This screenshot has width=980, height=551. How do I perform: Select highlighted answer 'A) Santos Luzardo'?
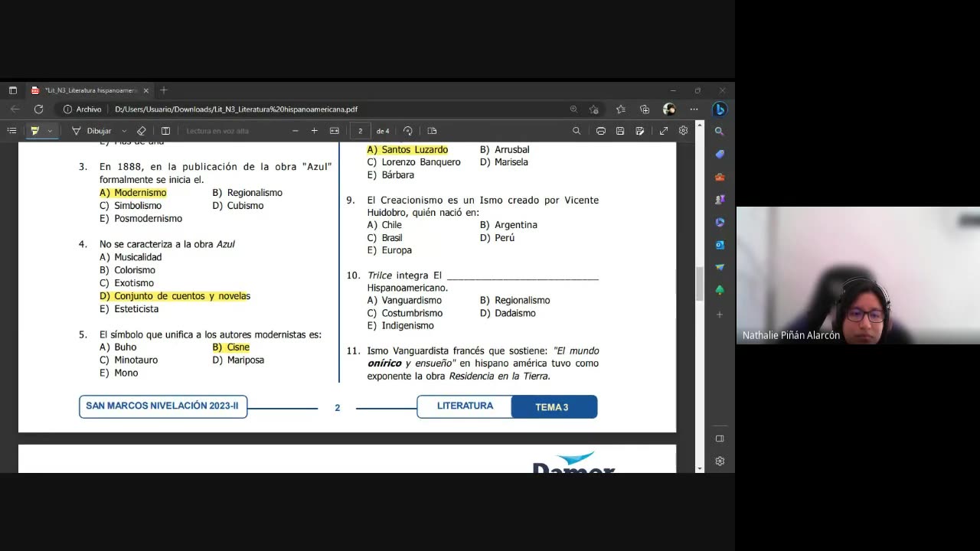407,150
